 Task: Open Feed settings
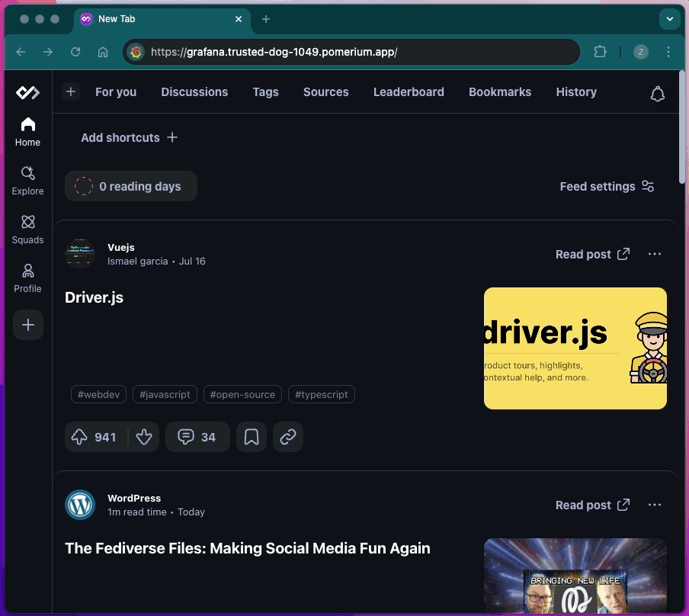pyautogui.click(x=607, y=186)
